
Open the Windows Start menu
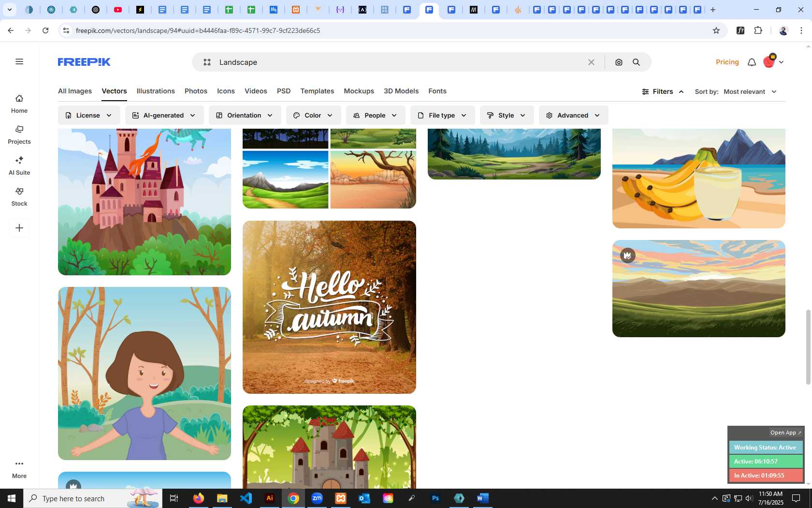tap(12, 498)
